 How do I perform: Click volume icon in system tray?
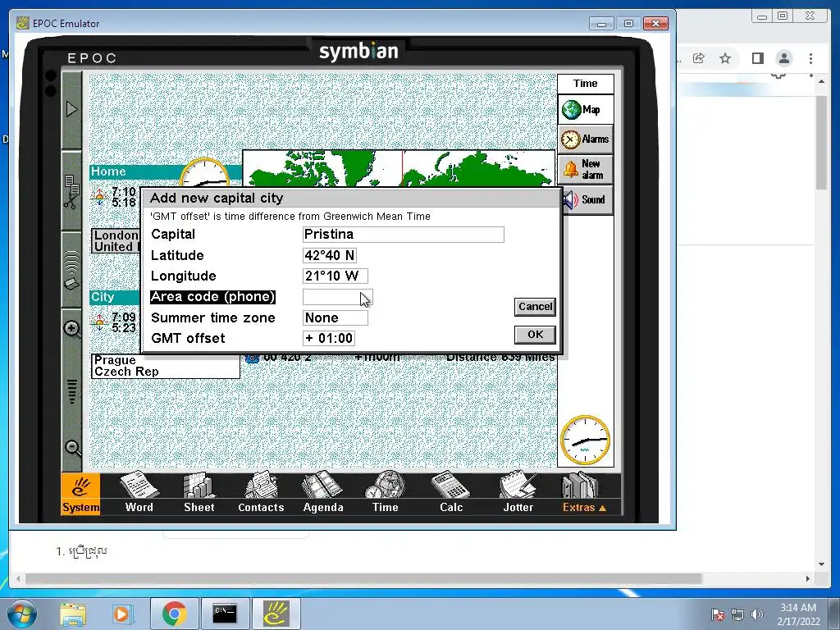coord(757,614)
